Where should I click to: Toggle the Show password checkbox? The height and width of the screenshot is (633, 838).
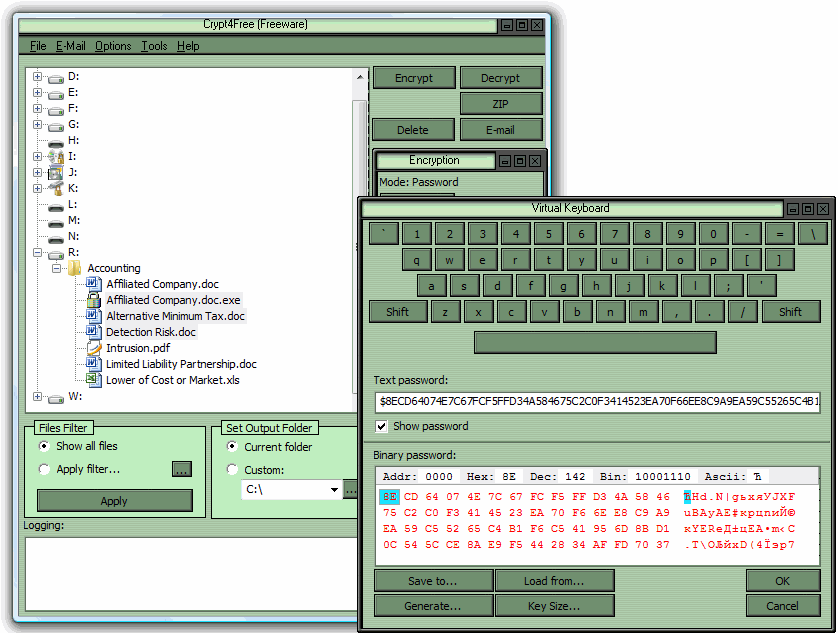click(x=381, y=426)
